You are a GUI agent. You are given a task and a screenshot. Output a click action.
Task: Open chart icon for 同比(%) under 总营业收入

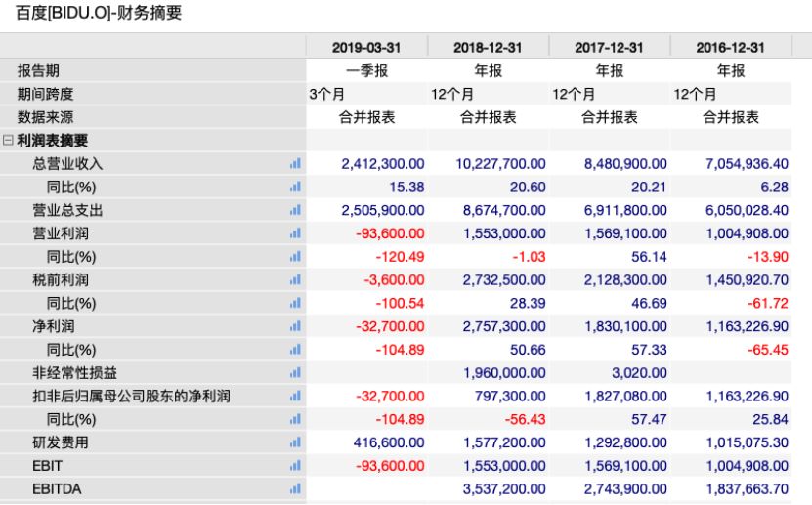coord(295,188)
